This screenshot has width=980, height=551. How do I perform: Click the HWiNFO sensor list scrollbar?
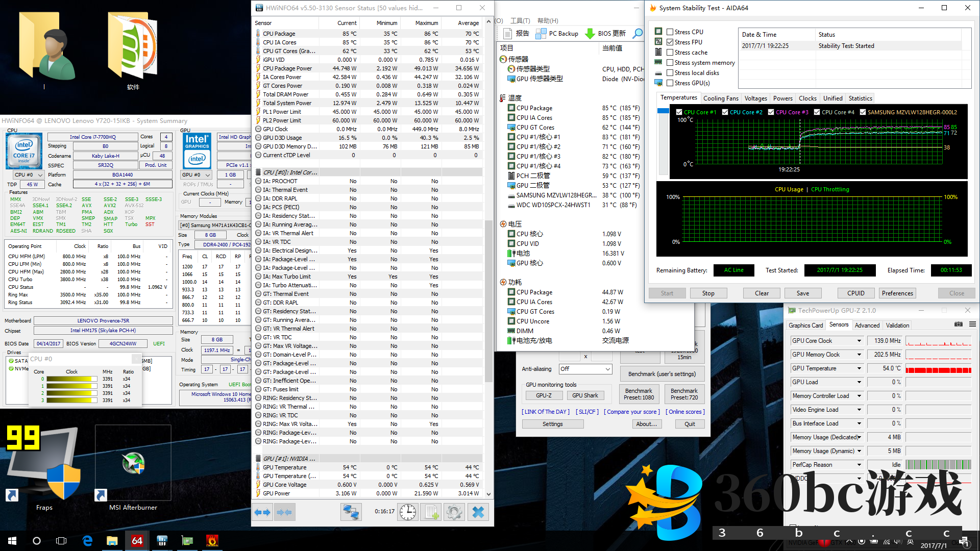pyautogui.click(x=488, y=301)
